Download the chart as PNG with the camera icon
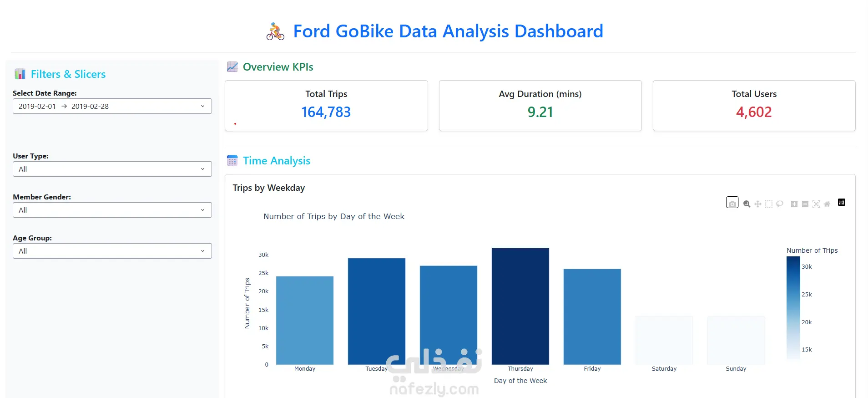This screenshot has width=868, height=398. 732,203
